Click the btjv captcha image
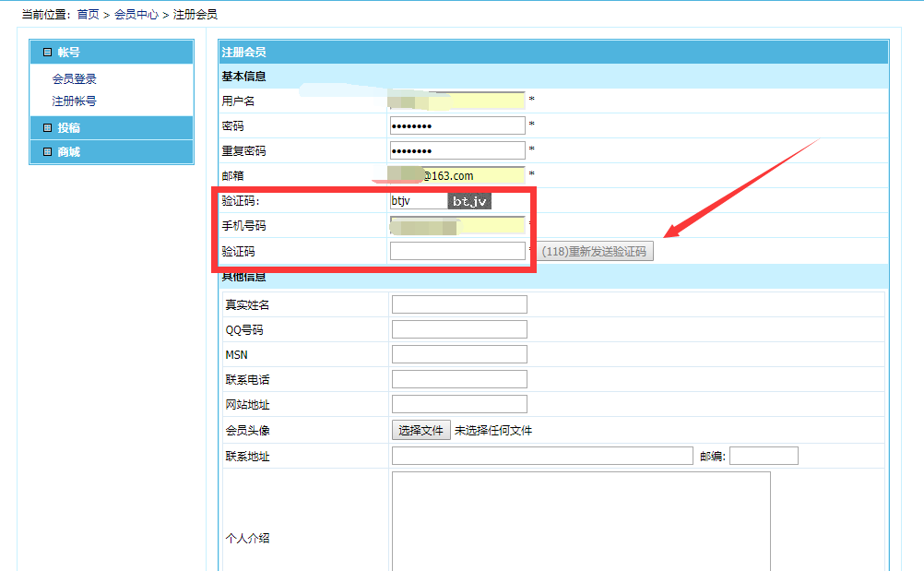Viewport: 924px width, 571px height. (x=469, y=201)
